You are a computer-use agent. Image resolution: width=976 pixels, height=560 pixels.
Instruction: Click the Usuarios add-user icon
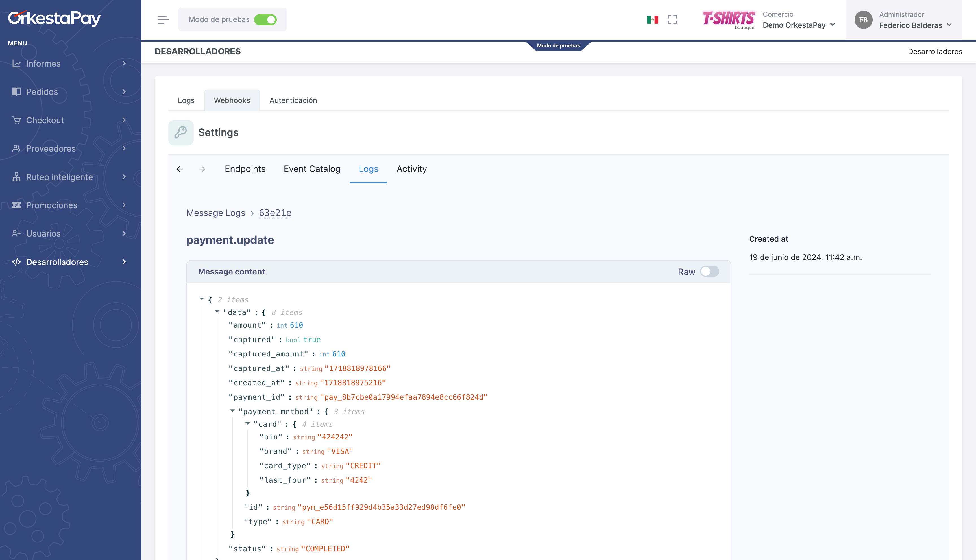[x=16, y=233]
